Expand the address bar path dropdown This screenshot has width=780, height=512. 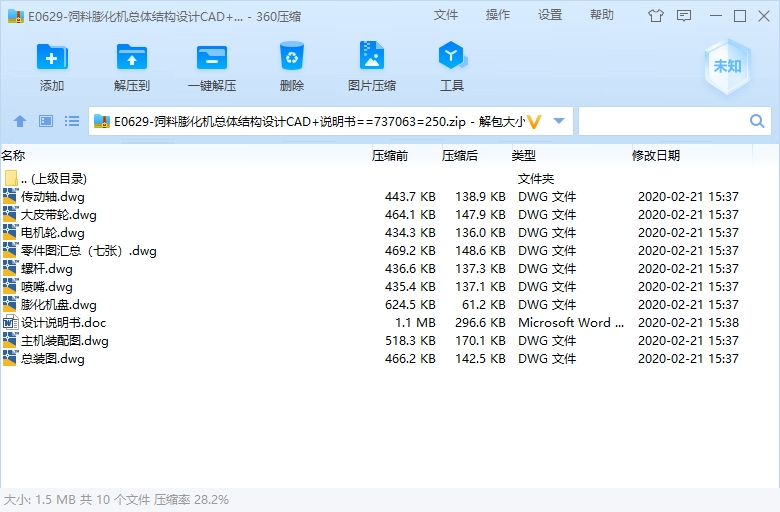pyautogui.click(x=559, y=121)
